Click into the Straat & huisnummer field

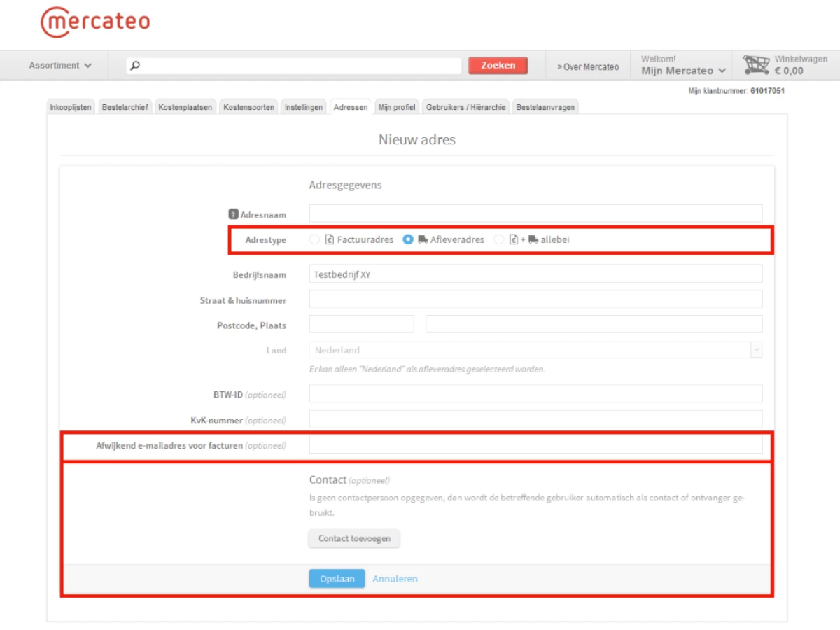coord(535,300)
